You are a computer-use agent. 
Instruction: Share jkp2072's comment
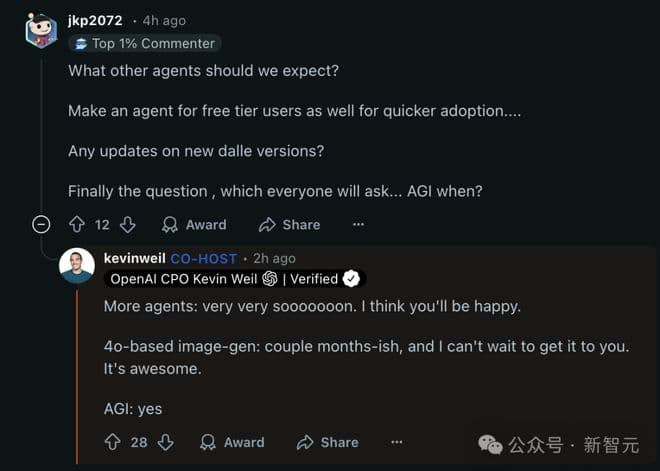pos(289,225)
